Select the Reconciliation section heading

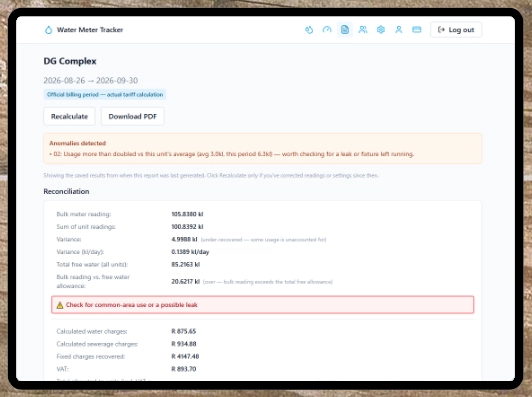[x=66, y=191]
